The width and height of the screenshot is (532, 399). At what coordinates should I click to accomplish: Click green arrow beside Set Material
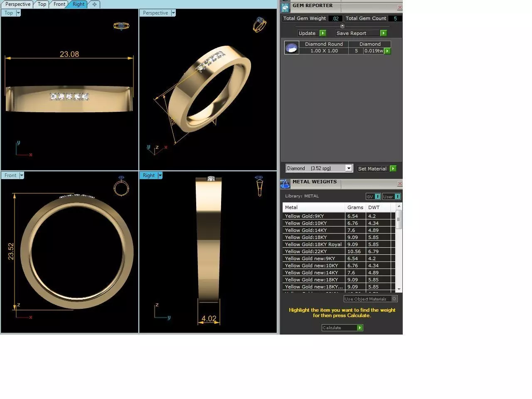tap(393, 169)
